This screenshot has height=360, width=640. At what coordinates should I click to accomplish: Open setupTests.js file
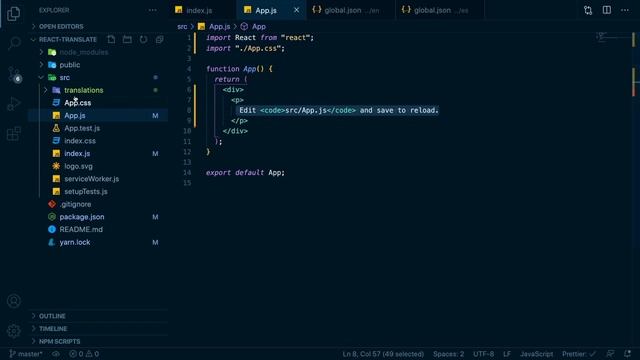(98, 191)
